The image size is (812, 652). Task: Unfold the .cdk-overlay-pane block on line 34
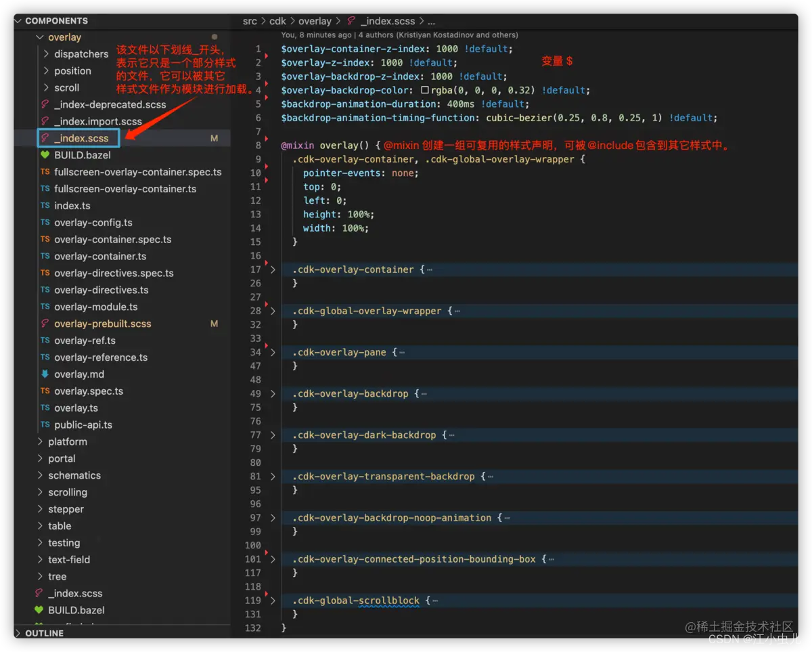tap(273, 352)
